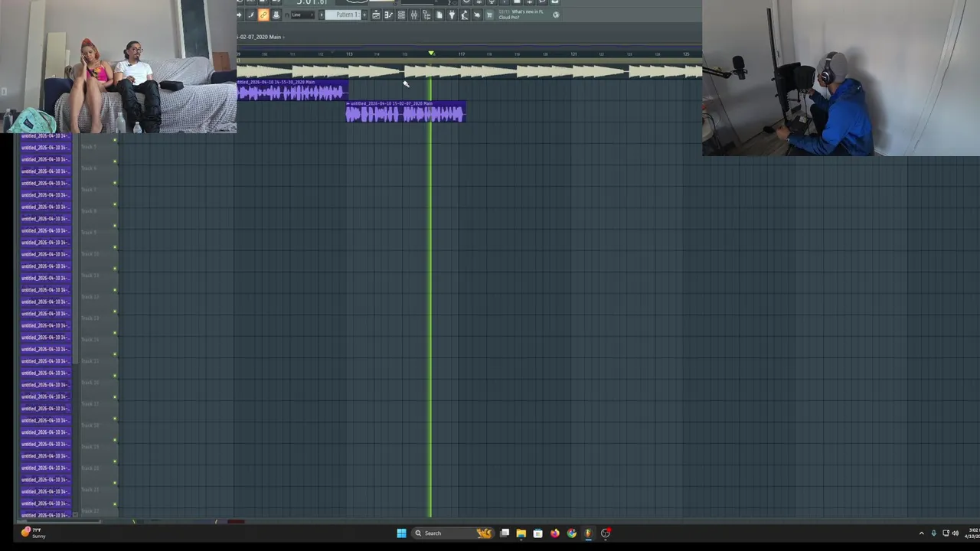
Task: Select the 'Track 16' header label
Action: click(x=90, y=382)
